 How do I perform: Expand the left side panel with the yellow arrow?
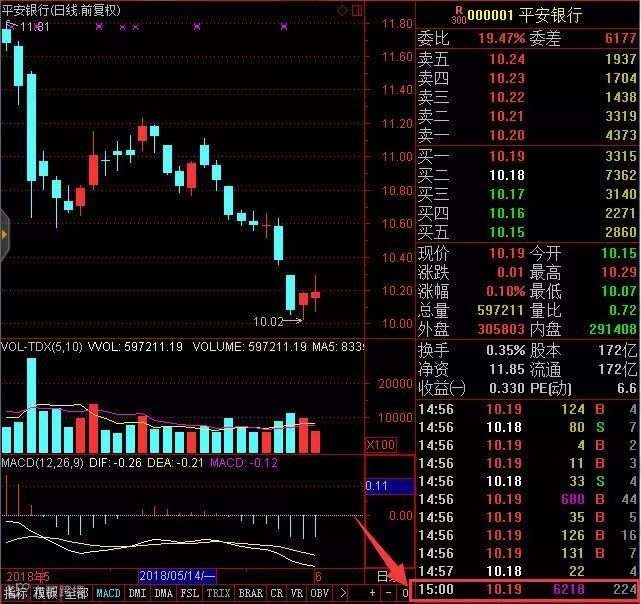[4, 235]
